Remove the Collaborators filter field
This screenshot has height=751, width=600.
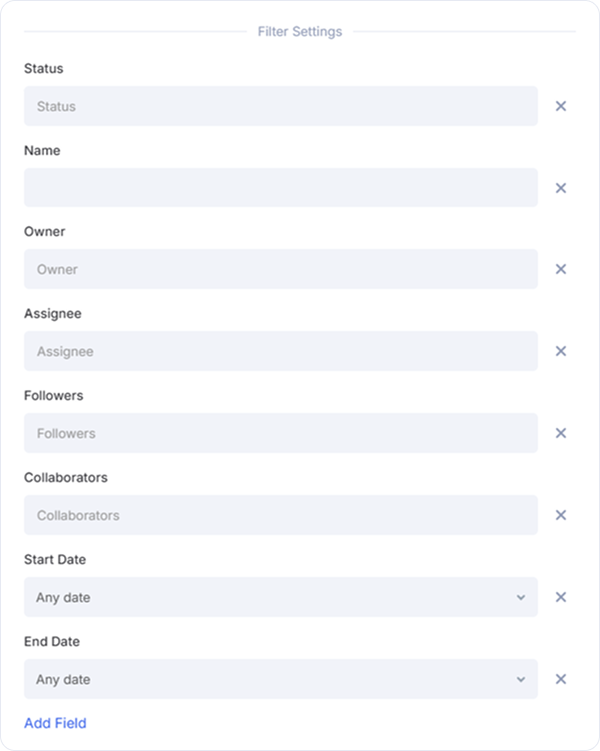(x=561, y=515)
